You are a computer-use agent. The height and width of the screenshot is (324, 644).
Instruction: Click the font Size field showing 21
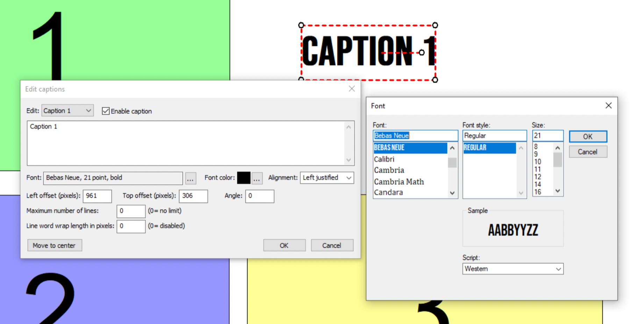[548, 135]
